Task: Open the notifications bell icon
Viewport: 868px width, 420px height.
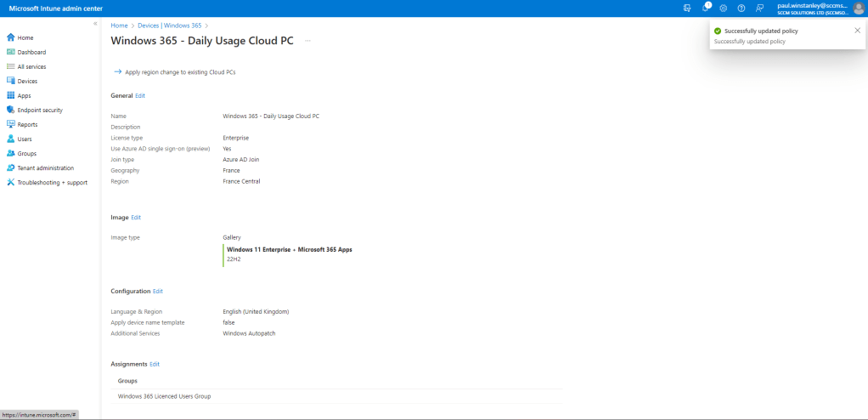Action: (705, 8)
